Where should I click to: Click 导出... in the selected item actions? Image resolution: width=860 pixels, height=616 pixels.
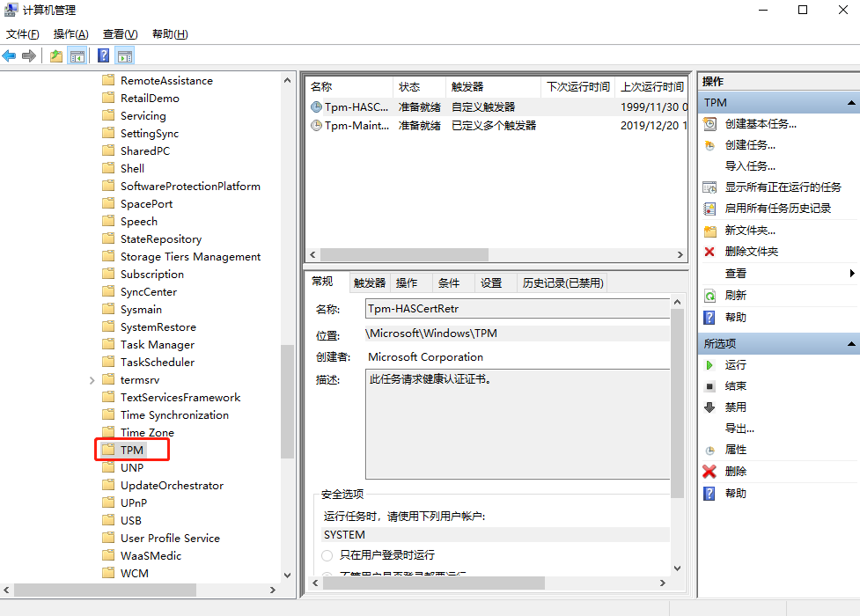(739, 429)
